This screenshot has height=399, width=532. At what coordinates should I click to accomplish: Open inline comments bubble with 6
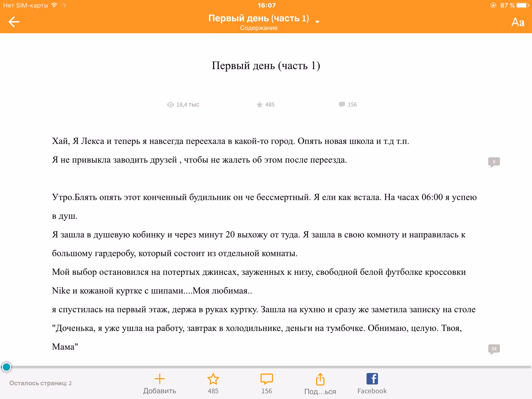[x=494, y=162]
